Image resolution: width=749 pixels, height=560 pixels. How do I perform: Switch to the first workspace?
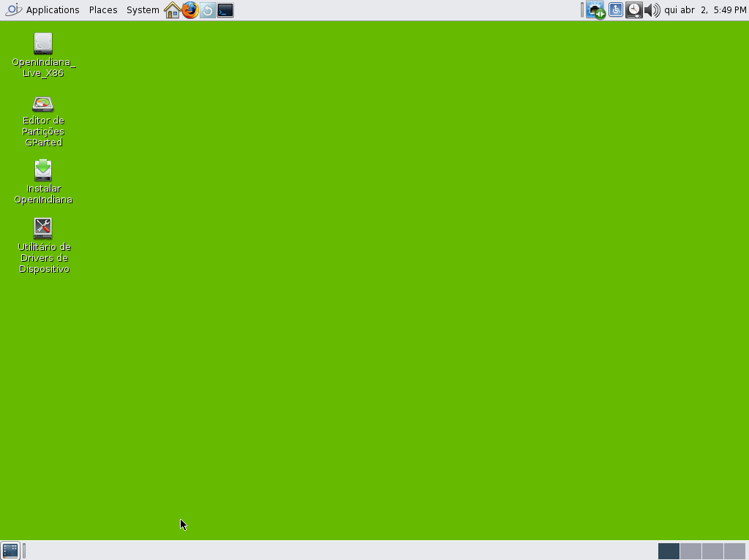tap(669, 551)
